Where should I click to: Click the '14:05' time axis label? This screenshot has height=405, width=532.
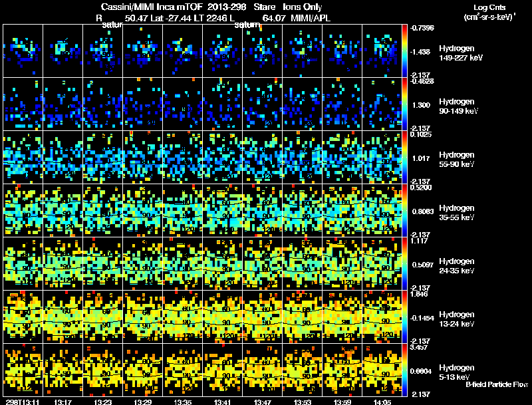pyautogui.click(x=382, y=402)
